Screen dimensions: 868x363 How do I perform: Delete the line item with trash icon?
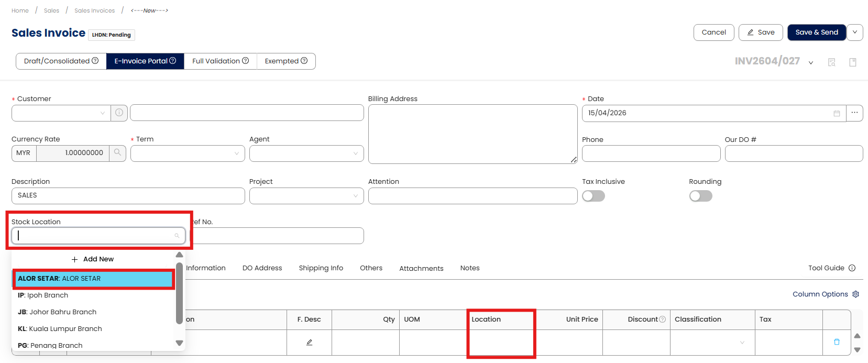837,342
